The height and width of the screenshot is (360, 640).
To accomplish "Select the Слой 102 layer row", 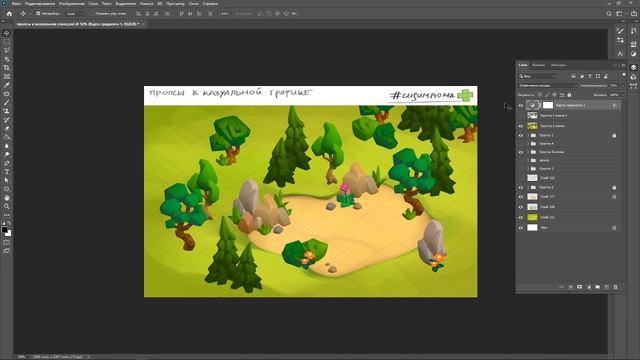I will point(568,178).
